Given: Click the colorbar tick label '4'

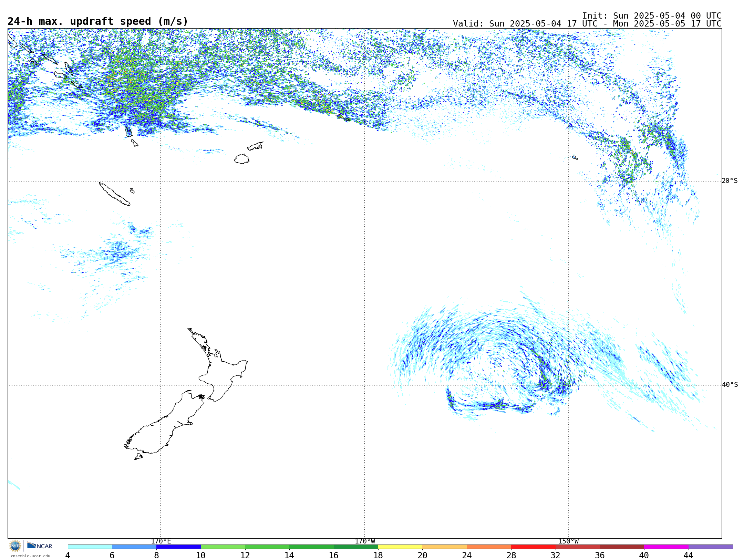Looking at the screenshot, I should point(68,555).
